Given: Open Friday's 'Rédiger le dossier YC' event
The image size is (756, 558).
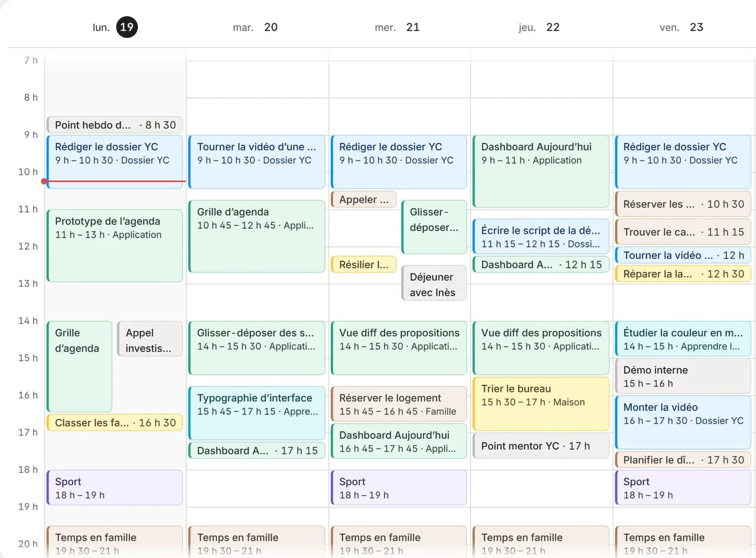Looking at the screenshot, I should point(683,162).
